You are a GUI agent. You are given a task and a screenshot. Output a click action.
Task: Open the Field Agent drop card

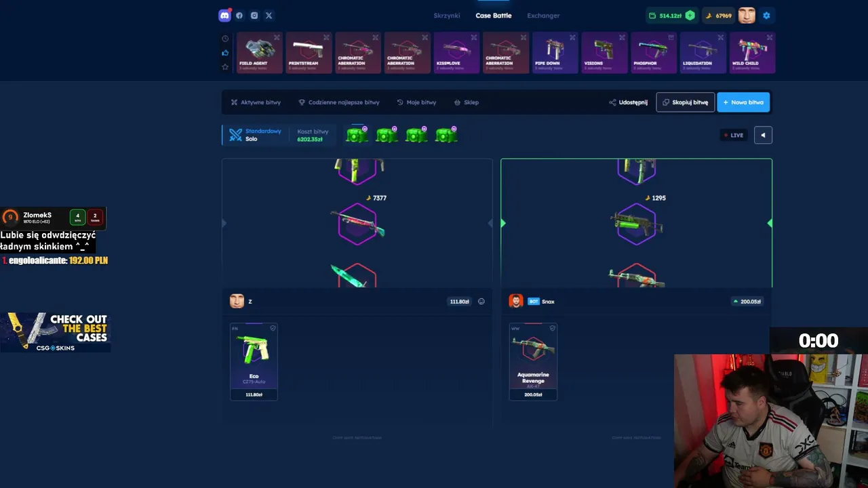(258, 52)
